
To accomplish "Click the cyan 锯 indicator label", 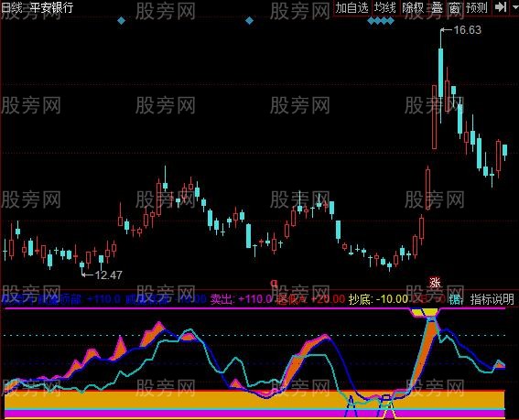I will pyautogui.click(x=456, y=299).
